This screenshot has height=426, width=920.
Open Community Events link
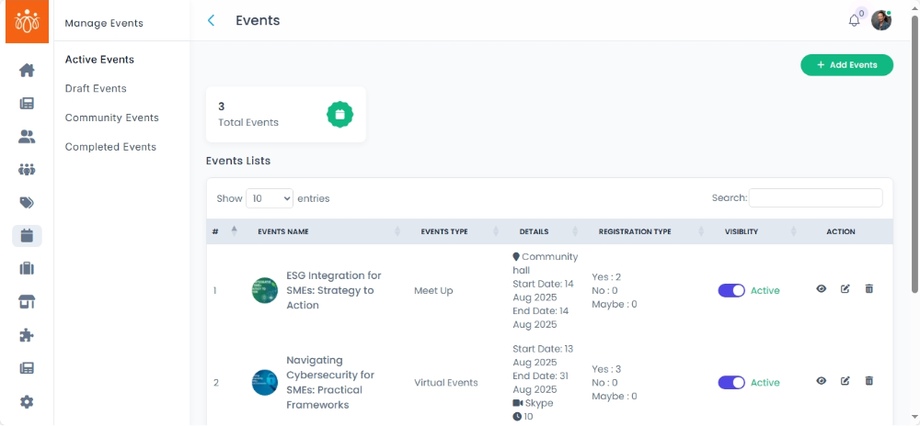pyautogui.click(x=112, y=118)
